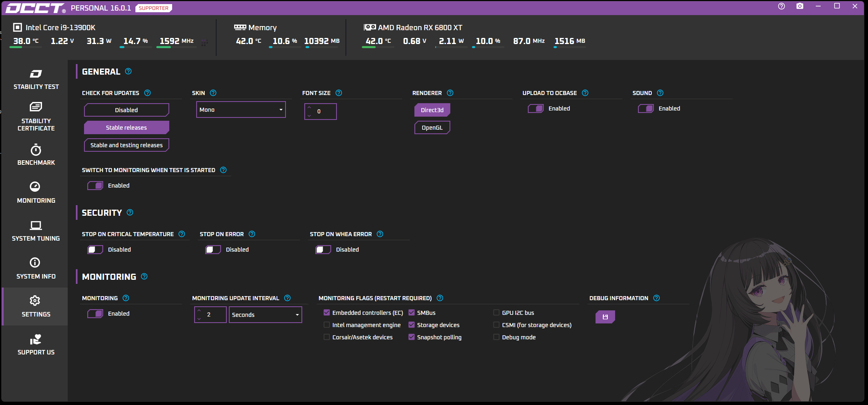Select the Direct3d renderer
This screenshot has width=868, height=405.
pos(432,110)
